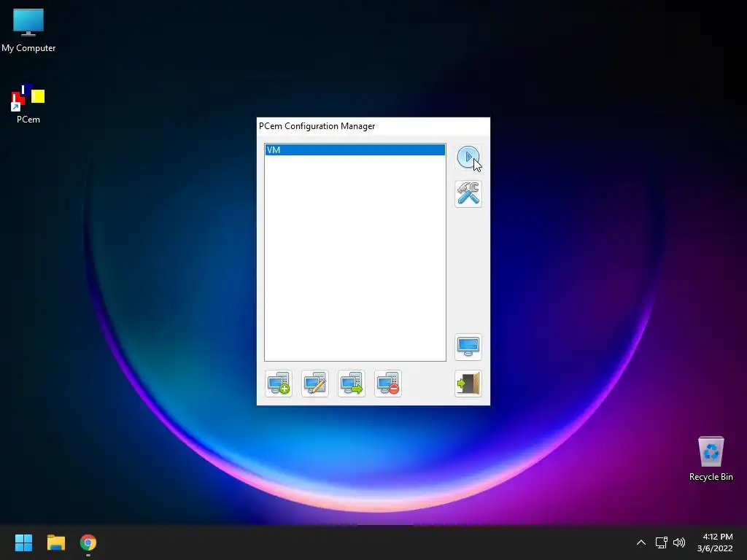
Task: Open Google Chrome from the taskbar
Action: click(x=88, y=542)
